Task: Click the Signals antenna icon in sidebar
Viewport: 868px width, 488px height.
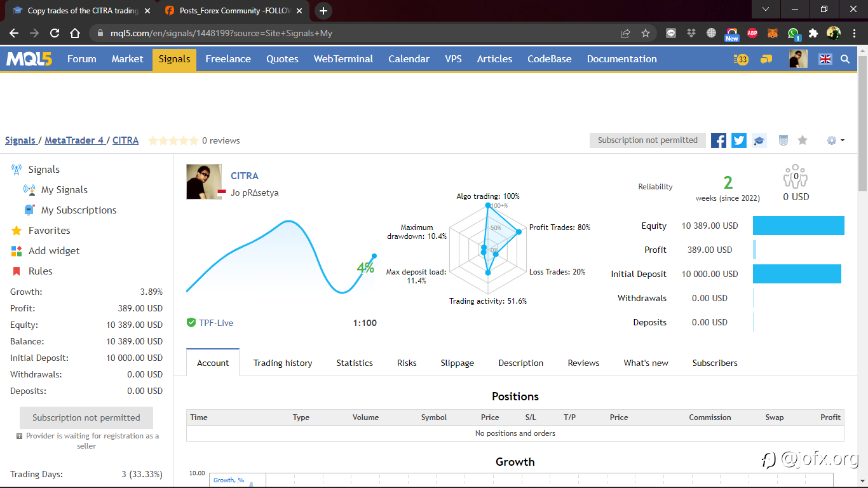Action: point(17,170)
